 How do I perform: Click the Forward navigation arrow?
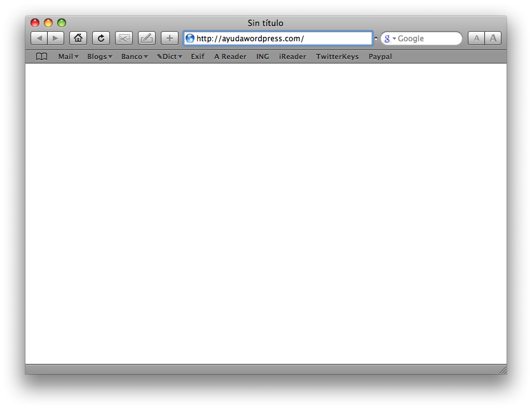pos(55,38)
